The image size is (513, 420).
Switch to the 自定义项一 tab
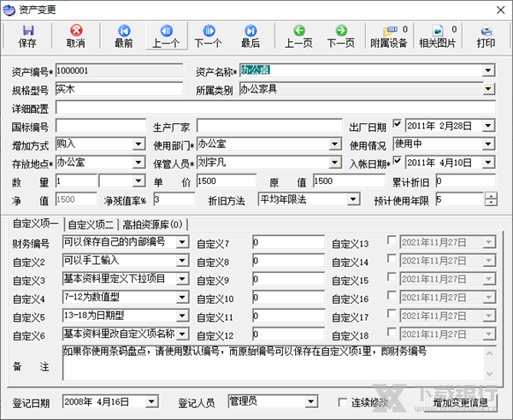(36, 224)
